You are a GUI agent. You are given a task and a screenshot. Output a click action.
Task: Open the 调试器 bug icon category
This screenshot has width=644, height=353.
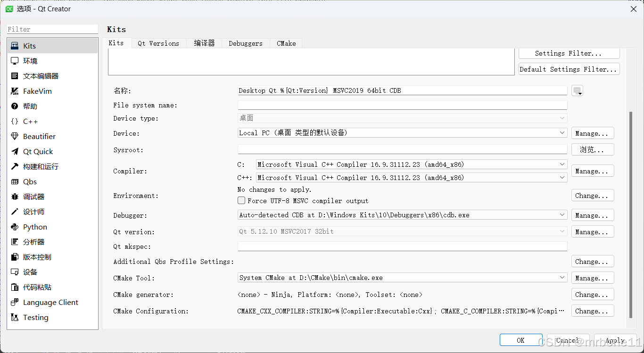pos(15,197)
